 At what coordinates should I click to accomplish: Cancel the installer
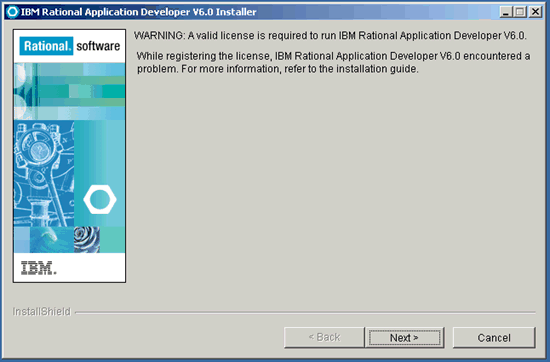[x=494, y=338]
